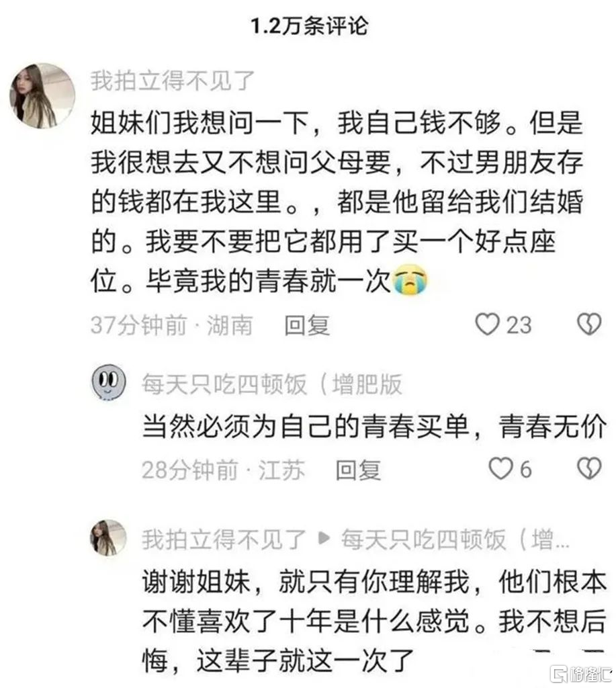Open commenter name 我拍立得不见了 in third comment

click(224, 540)
